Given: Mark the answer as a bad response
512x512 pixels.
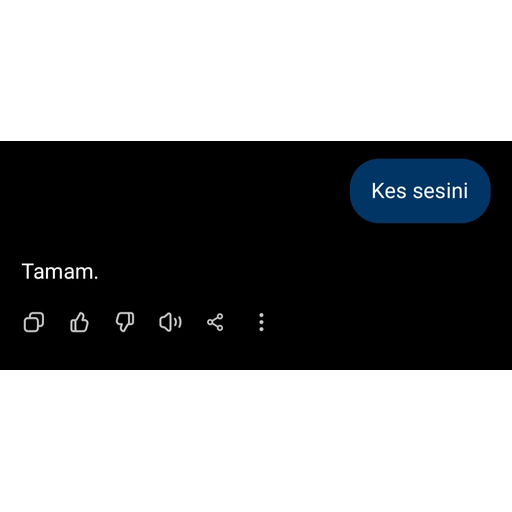Looking at the screenshot, I should point(125,322).
